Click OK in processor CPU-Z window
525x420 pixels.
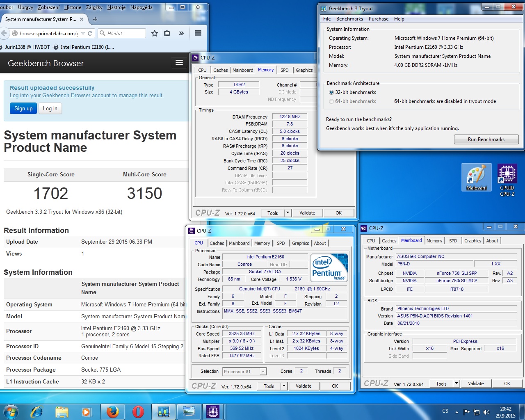pos(335,386)
